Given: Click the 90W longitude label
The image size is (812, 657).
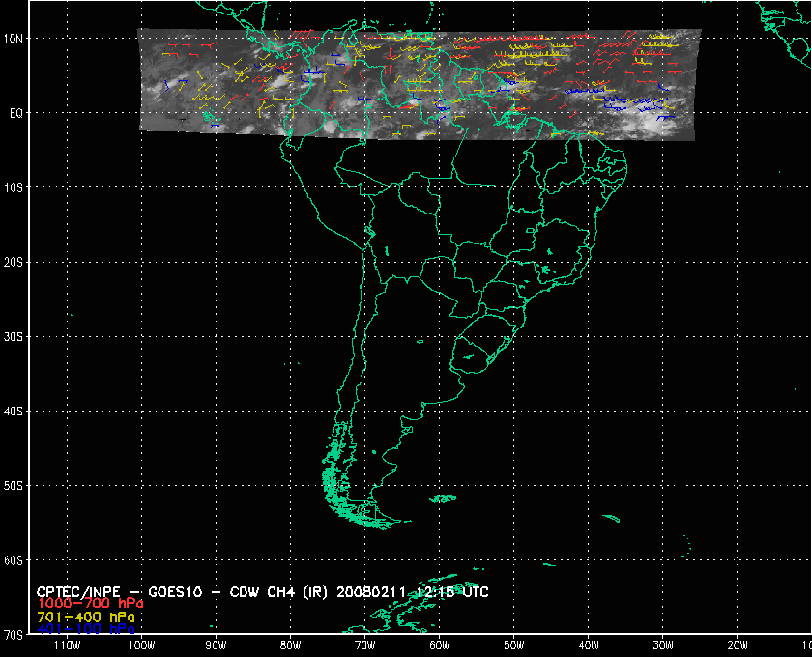Looking at the screenshot, I should [217, 645].
